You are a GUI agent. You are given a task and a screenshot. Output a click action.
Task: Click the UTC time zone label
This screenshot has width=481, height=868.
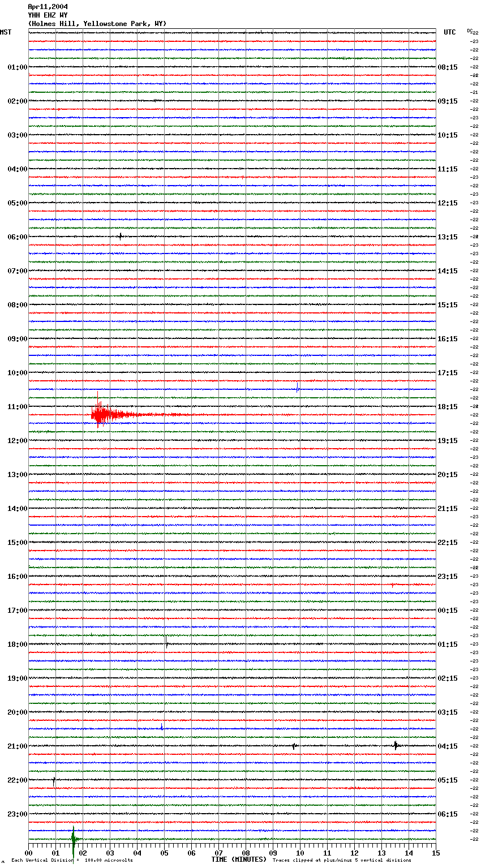[450, 32]
